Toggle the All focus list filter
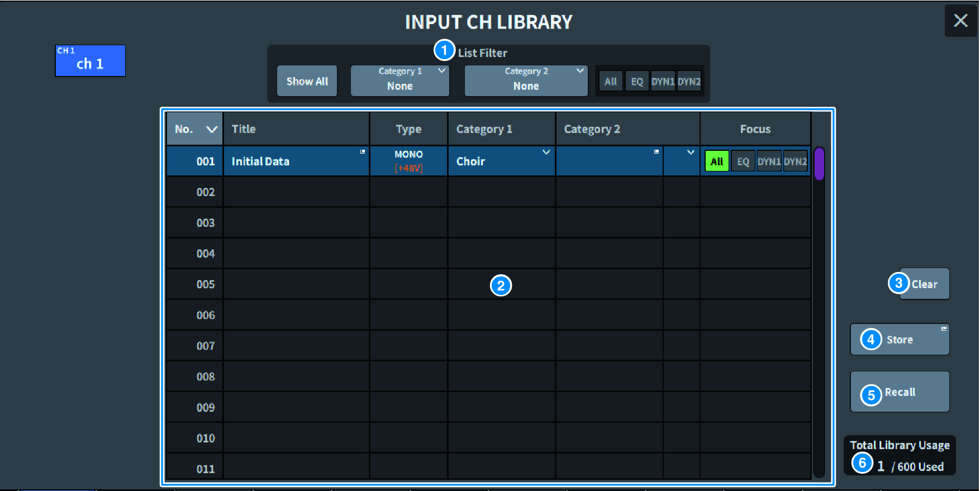The image size is (980, 491). 610,82
